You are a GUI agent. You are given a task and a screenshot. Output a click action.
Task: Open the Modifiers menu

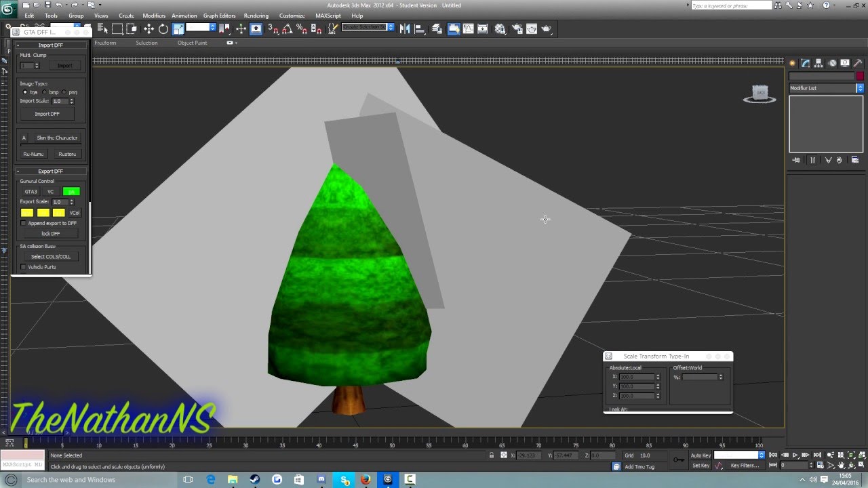pos(154,16)
